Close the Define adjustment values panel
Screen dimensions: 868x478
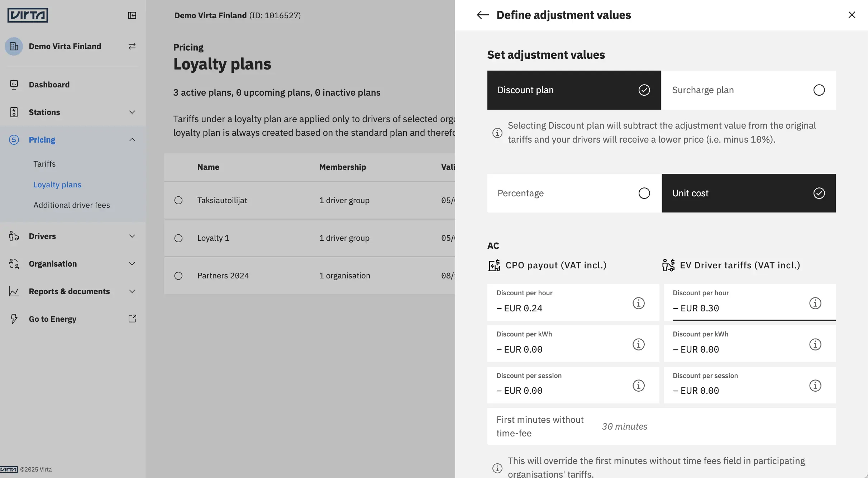[852, 15]
